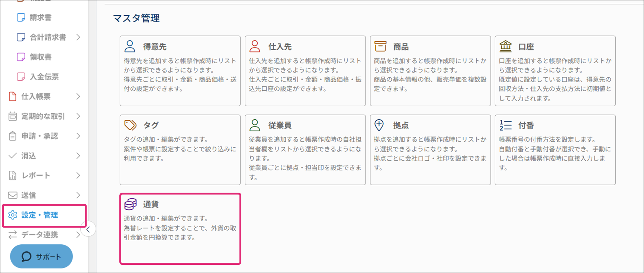644x273 pixels.
Task: Expand the 申請・承認 chevron
Action: 78,136
